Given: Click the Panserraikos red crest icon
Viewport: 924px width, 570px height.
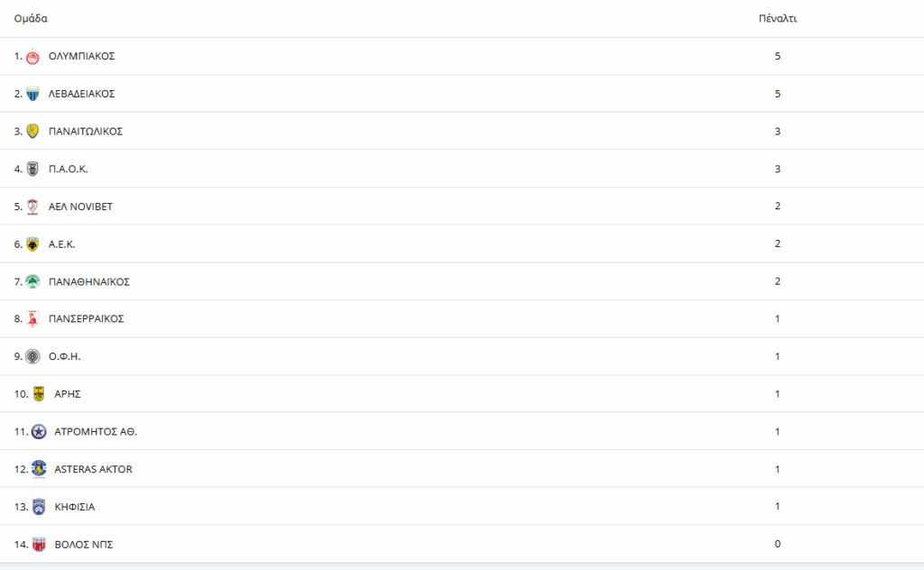Looking at the screenshot, I should pos(32,319).
